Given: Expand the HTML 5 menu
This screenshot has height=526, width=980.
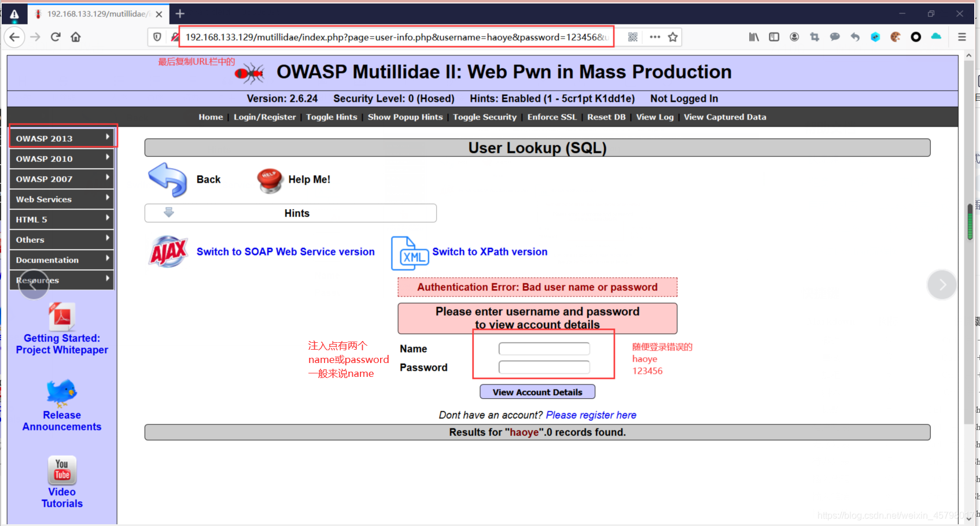Looking at the screenshot, I should [61, 219].
